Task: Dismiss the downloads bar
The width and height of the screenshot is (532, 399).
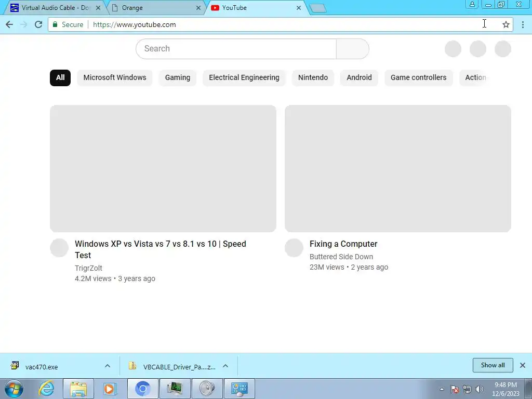Action: [523, 365]
